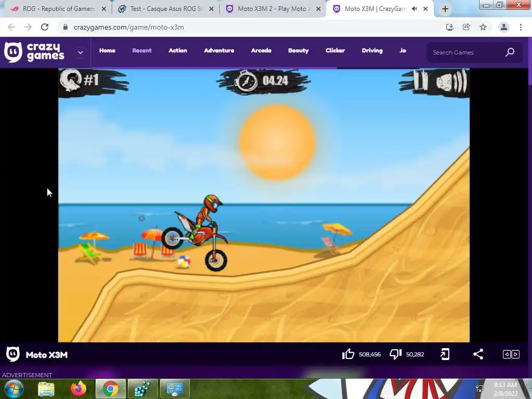Viewport: 532px width, 399px height.
Task: Open the Driving games category
Action: (372, 50)
